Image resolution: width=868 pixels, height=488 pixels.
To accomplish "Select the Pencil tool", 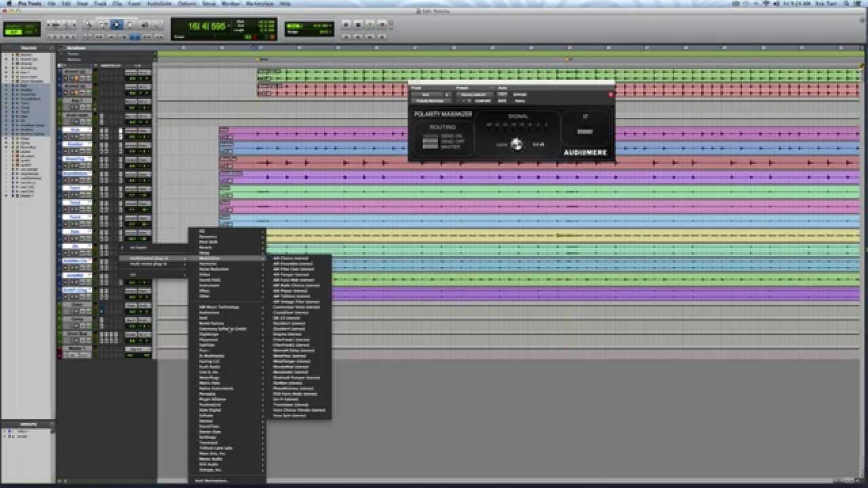I will point(157,25).
